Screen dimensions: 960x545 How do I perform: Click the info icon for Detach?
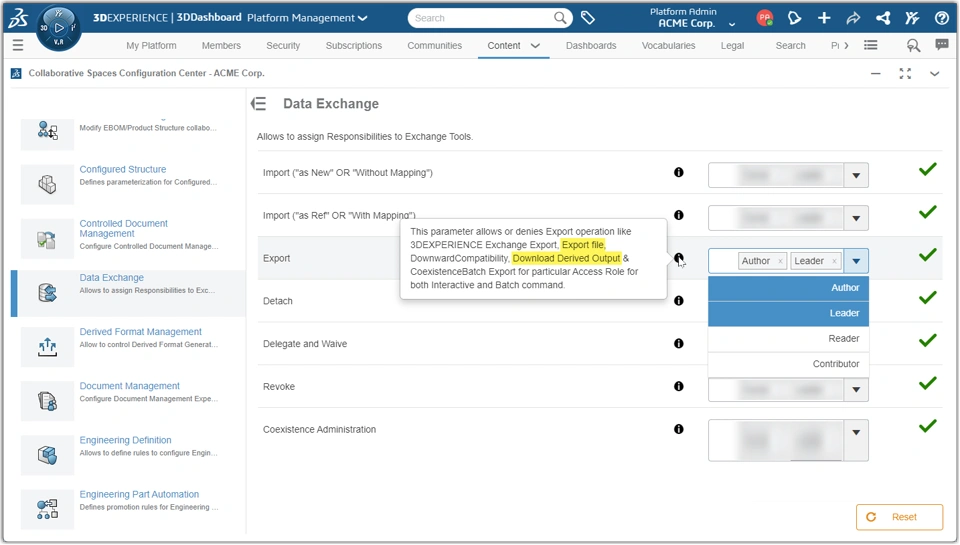click(x=679, y=301)
